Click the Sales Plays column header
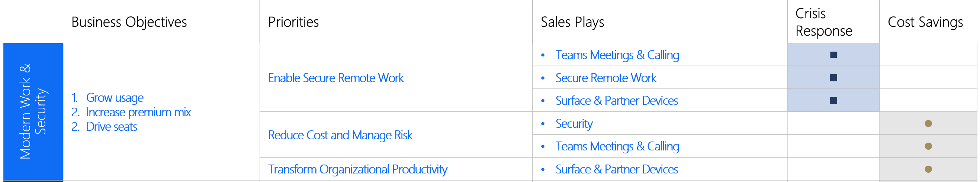This screenshot has width=980, height=182. pyautogui.click(x=572, y=22)
